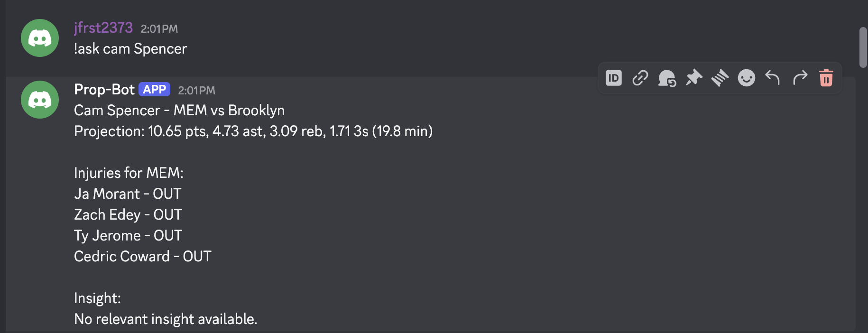Open the Prop-Bot avatar profile

pos(40,100)
